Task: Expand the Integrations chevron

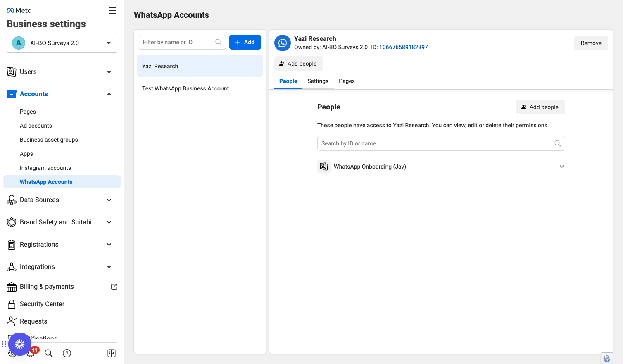Action: (109, 267)
